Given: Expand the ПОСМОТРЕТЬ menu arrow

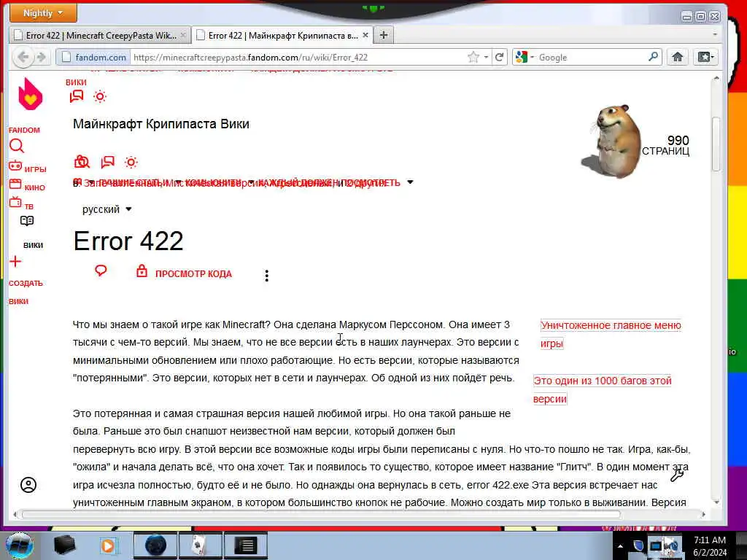Looking at the screenshot, I should click(410, 182).
